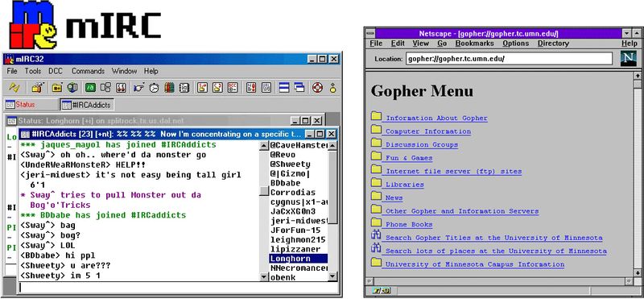Click the Tile Windows icon
The height and width of the screenshot is (299, 644).
(284, 87)
